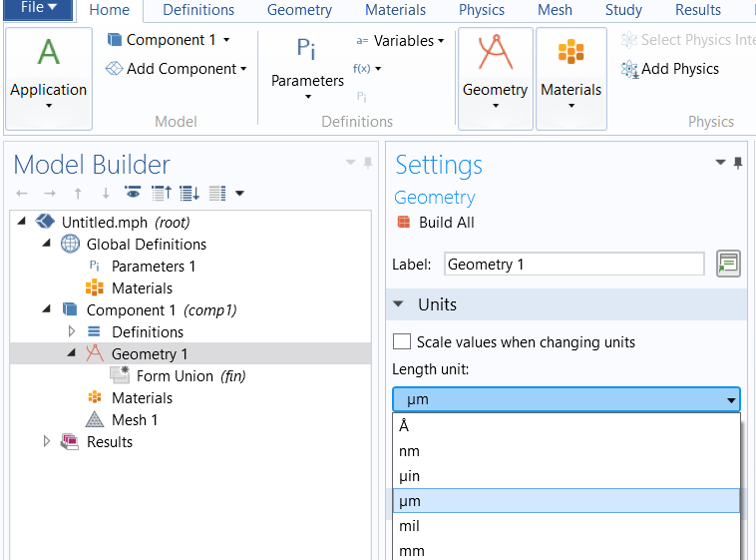Open the Application builder button

pos(48,69)
